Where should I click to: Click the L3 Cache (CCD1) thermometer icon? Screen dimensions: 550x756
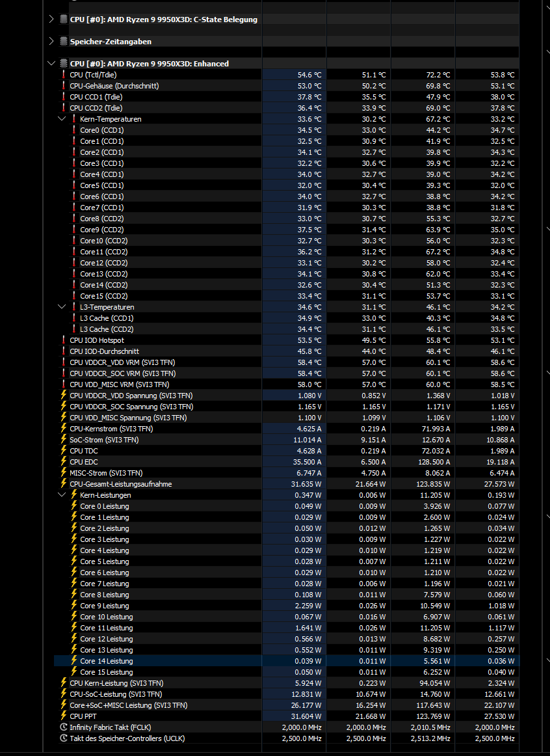[73, 317]
